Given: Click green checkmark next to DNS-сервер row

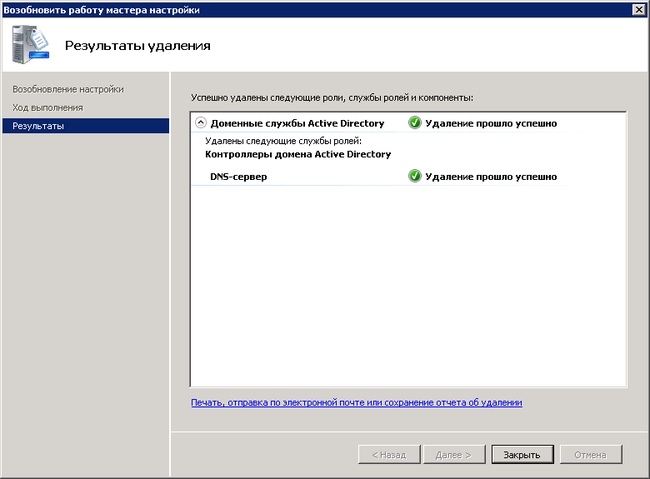Looking at the screenshot, I should (415, 176).
